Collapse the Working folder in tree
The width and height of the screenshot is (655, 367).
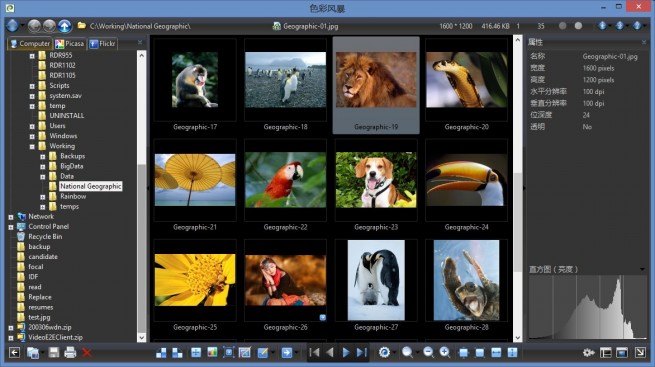pyautogui.click(x=32, y=147)
